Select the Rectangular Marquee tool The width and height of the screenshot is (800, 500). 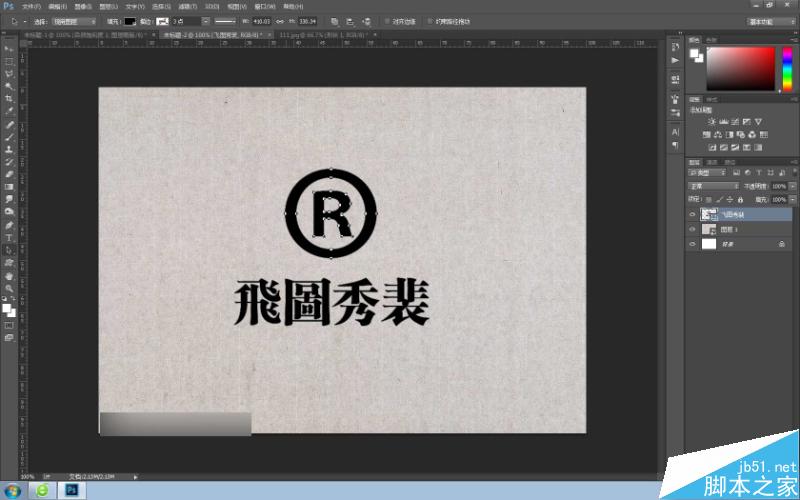pos(9,61)
